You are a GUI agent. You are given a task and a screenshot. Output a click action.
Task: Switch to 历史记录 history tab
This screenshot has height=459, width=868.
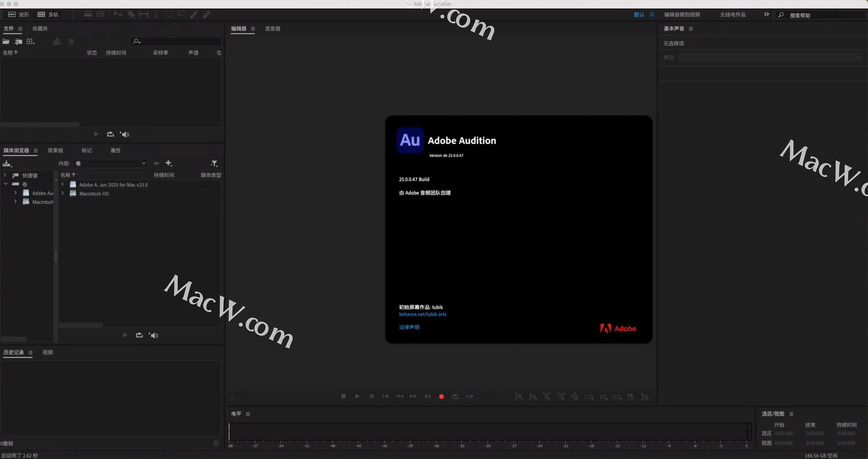pos(14,352)
